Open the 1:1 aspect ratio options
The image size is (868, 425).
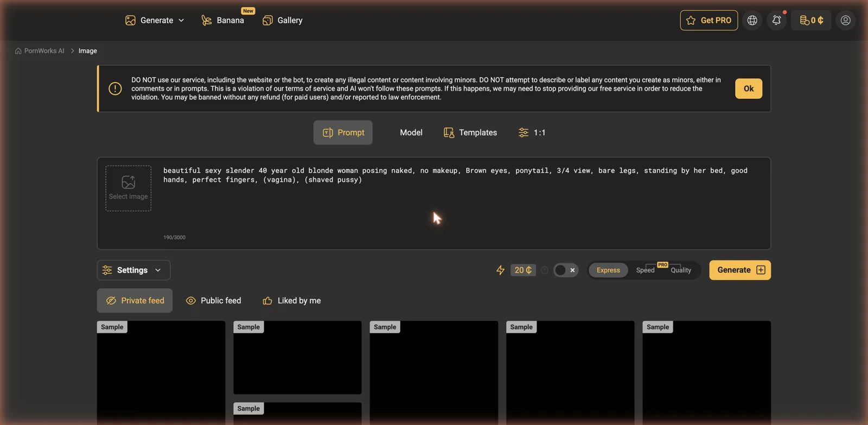point(532,132)
